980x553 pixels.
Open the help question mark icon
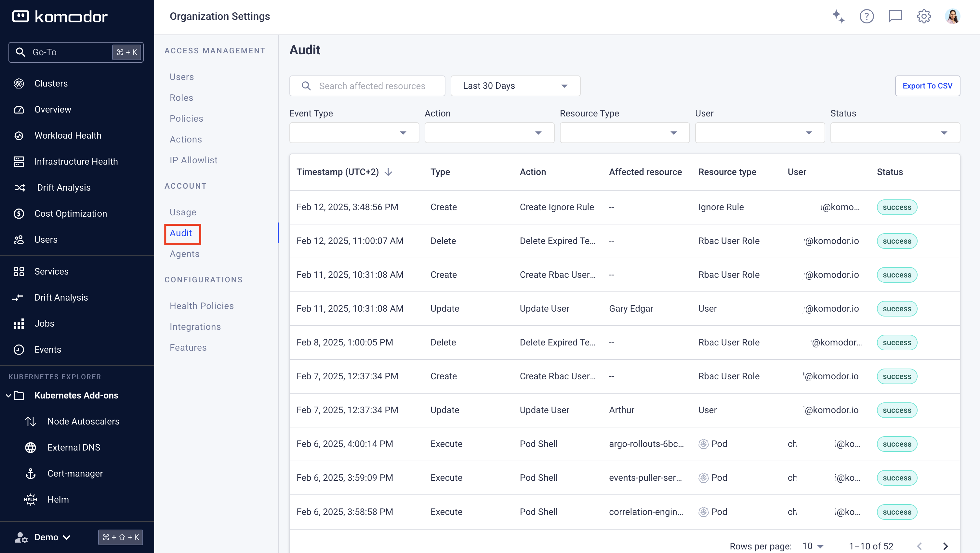867,16
